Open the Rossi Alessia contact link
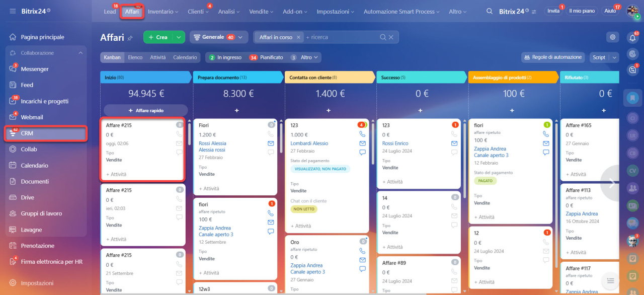Screen dimensions: 644x295 click(212, 143)
